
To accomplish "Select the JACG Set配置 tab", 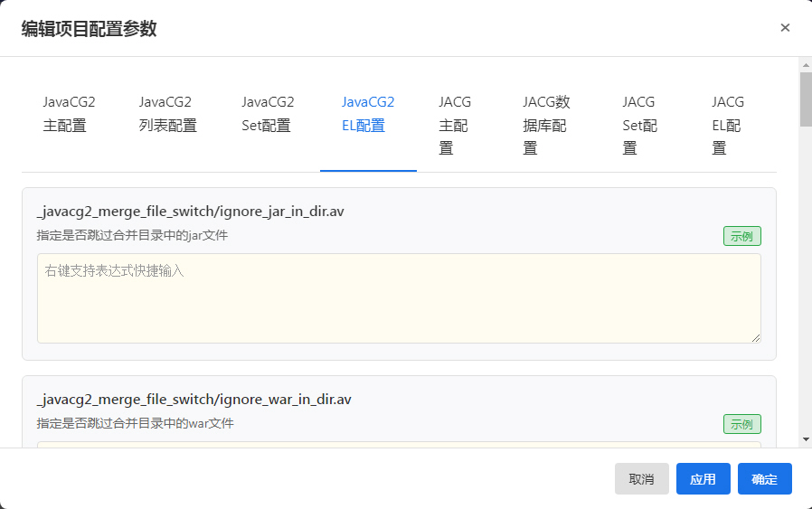I will (x=639, y=126).
